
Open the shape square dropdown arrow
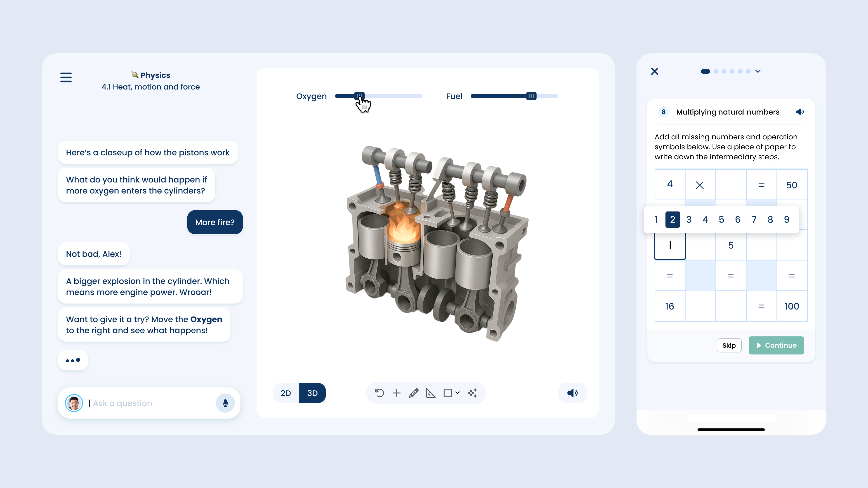pos(458,393)
